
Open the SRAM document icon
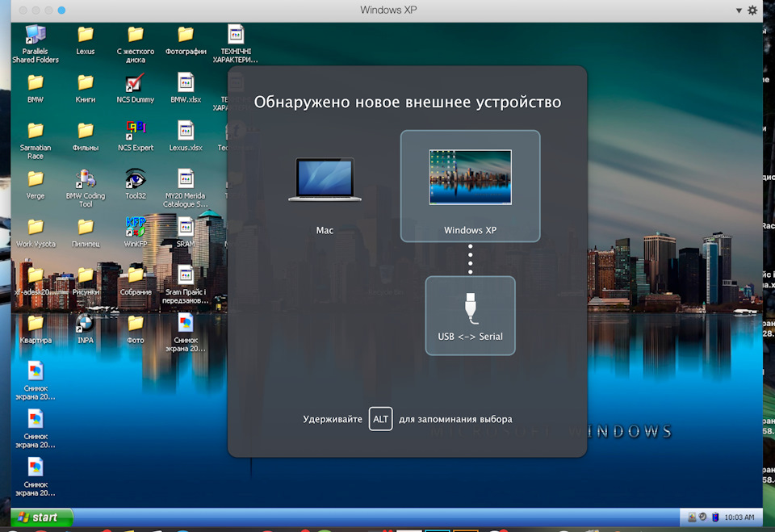(x=186, y=232)
